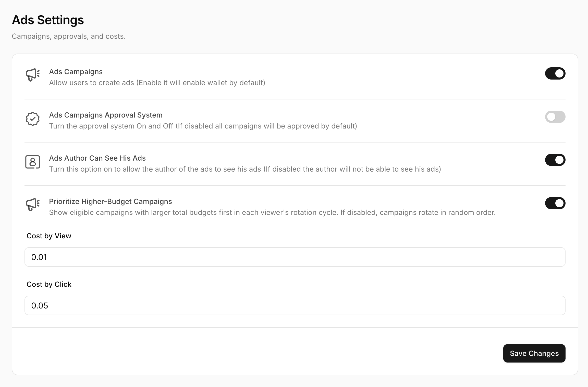Disable the Ads Campaigns toggle
Screen dimensions: 588x387
(555, 73)
